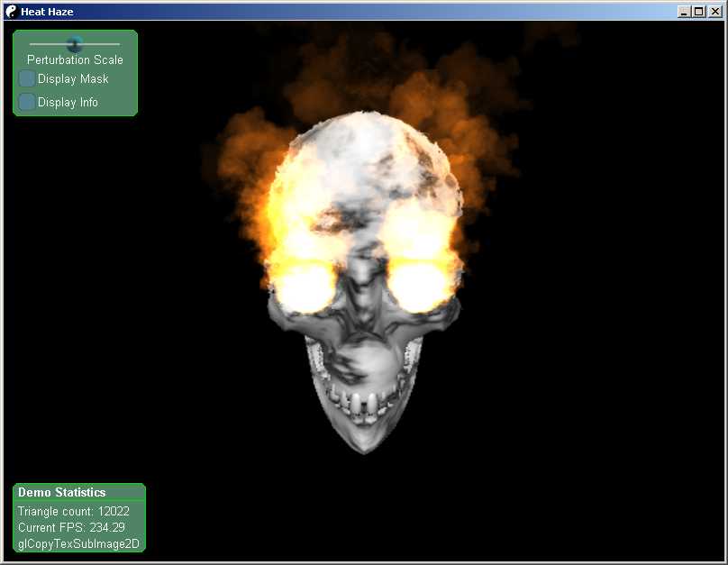Click the right end of the perturbation slider track

click(117, 43)
